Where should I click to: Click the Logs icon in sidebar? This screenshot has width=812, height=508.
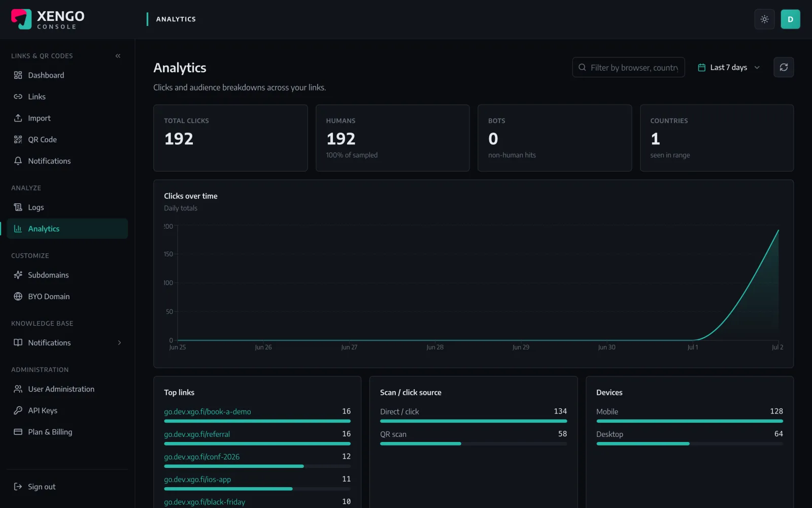click(x=18, y=207)
